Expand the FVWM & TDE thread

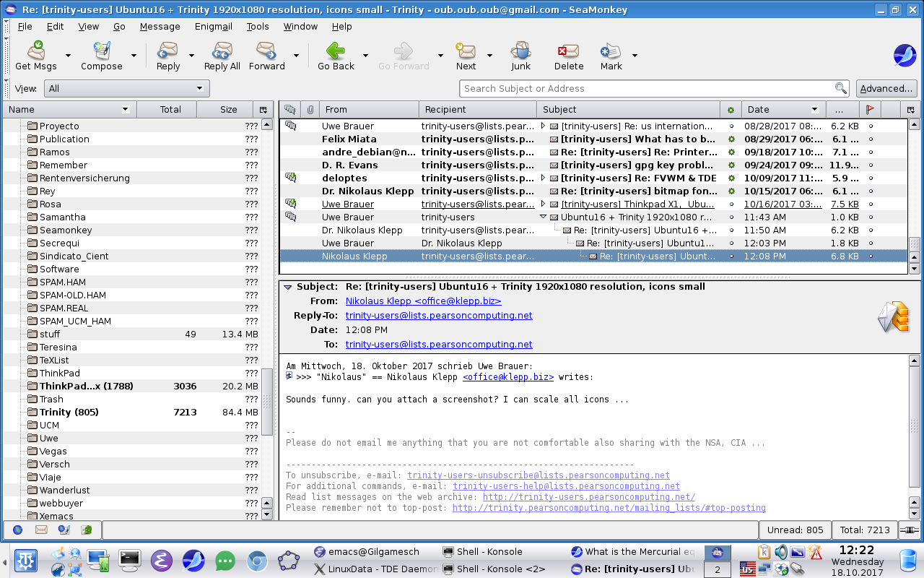pyautogui.click(x=544, y=178)
